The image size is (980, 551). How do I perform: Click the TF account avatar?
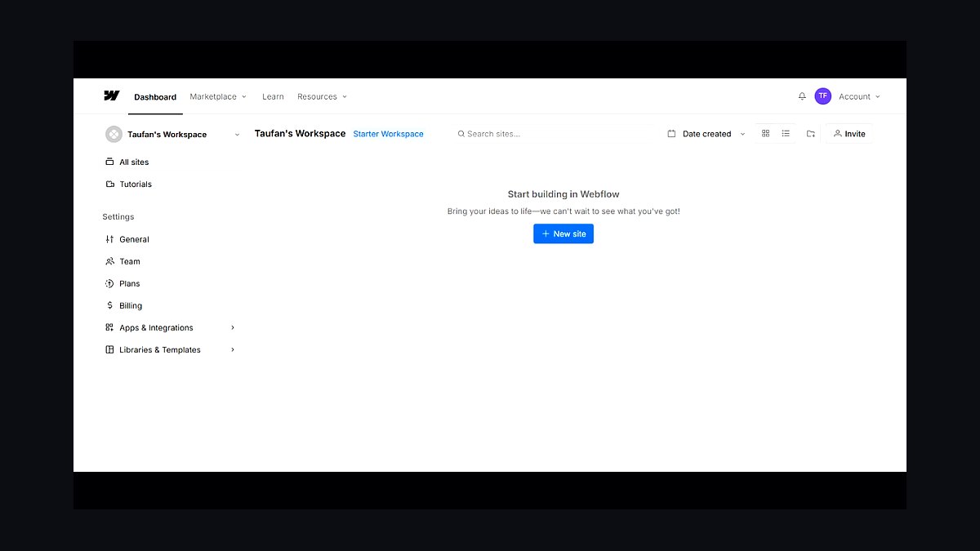pos(822,96)
